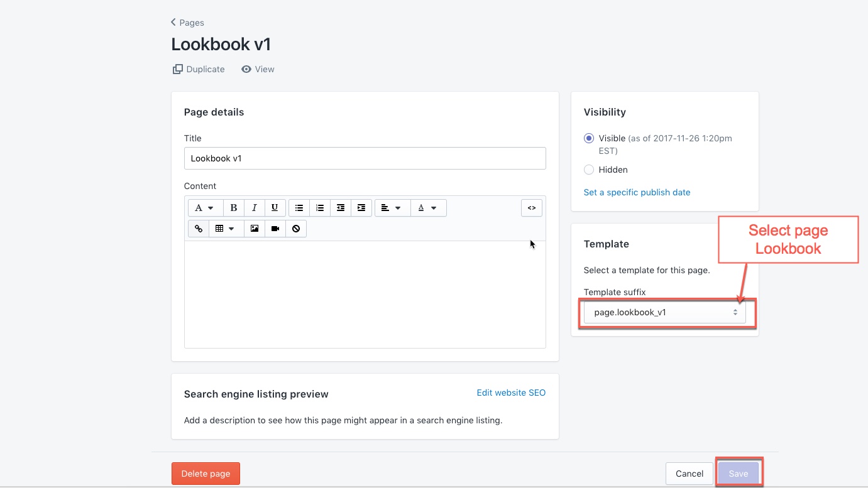The width and height of the screenshot is (868, 488).
Task: Duplicate this page
Action: (x=199, y=69)
